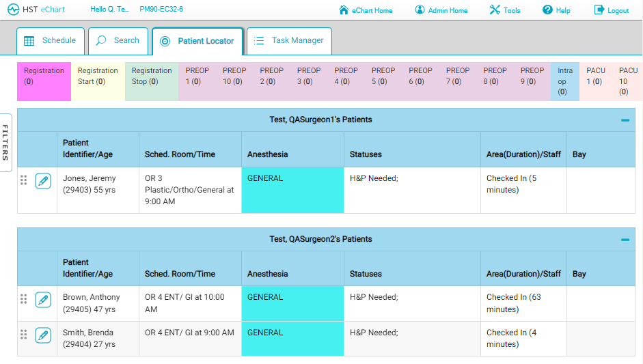This screenshot has width=643, height=364.
Task: Open the Help question mark link
Action: pyautogui.click(x=556, y=10)
